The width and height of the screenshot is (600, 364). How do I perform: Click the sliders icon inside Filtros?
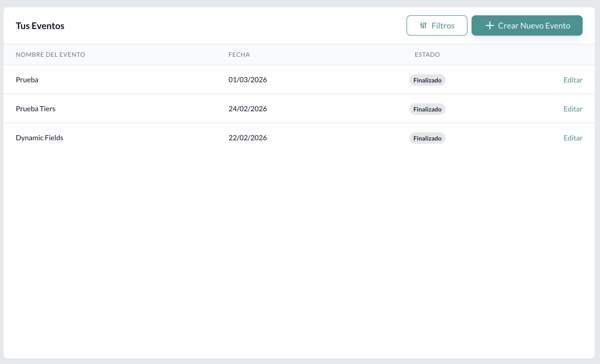point(423,25)
